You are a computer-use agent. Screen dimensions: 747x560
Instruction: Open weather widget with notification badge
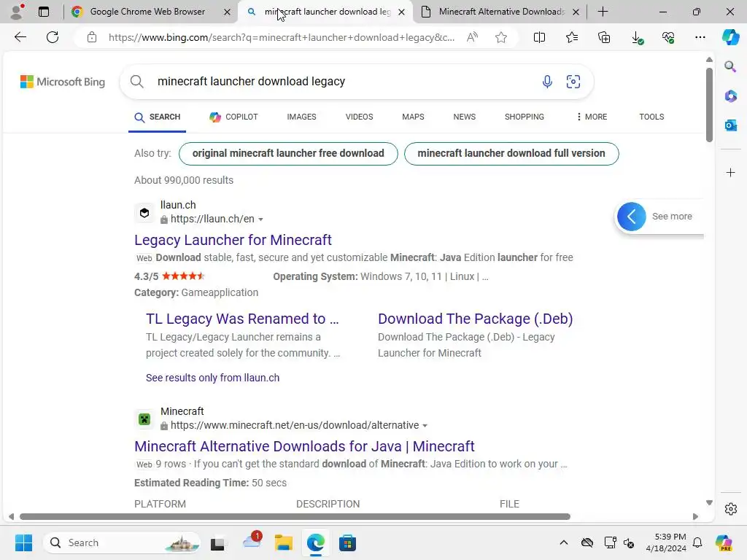(x=252, y=541)
